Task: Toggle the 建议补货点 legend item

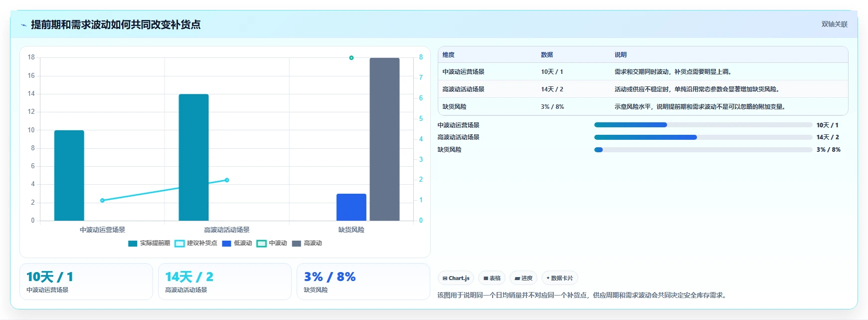Action: [x=196, y=243]
